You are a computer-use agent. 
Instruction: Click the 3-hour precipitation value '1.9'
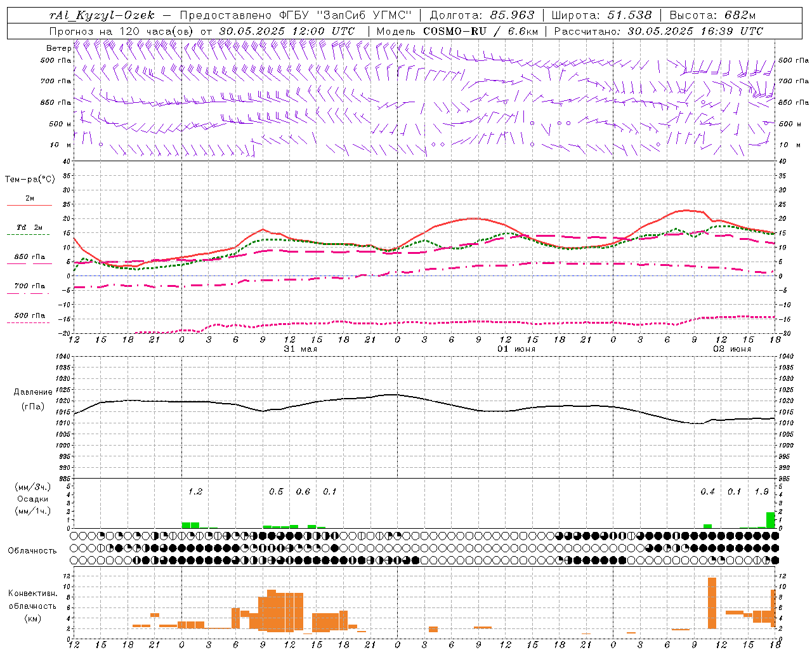761,492
